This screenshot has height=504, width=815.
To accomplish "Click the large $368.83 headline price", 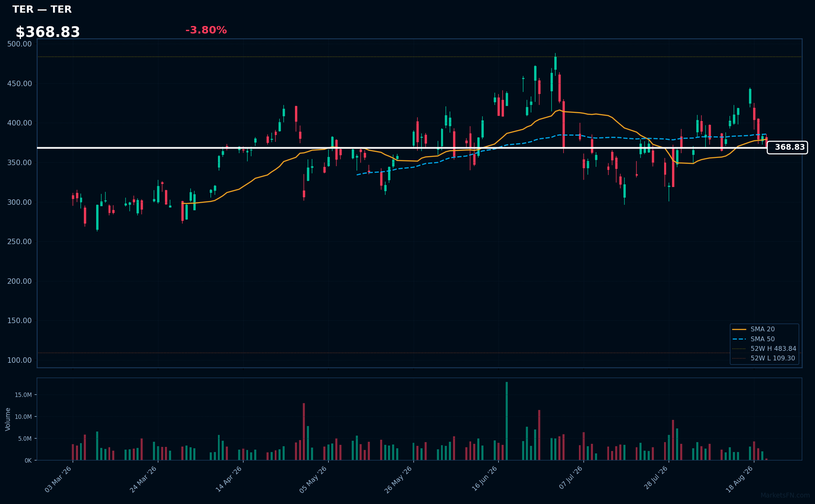I will (x=48, y=32).
